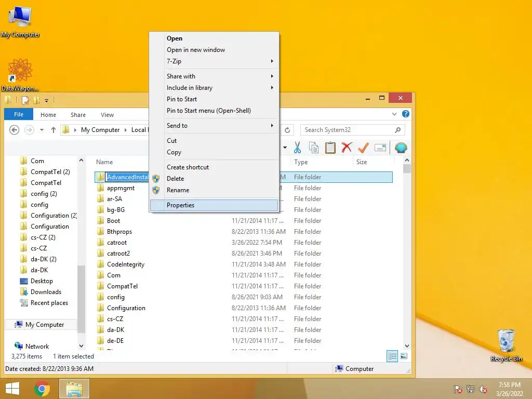
Task: Choose Properties in context menu
Action: pos(214,205)
